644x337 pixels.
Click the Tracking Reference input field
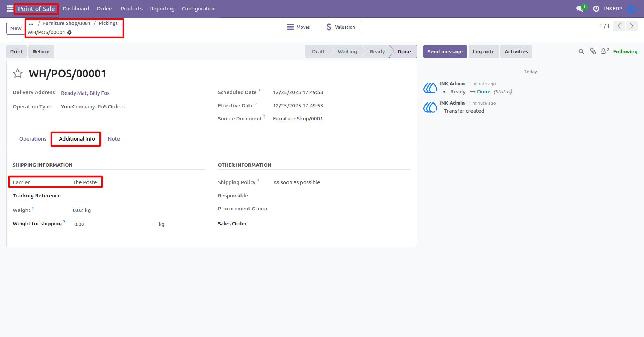point(115,196)
